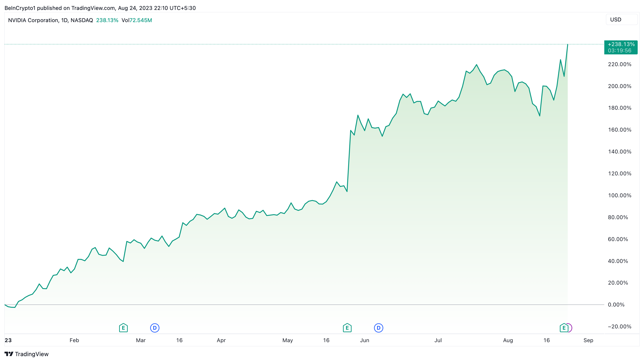Open the August earnings E marker
The width and height of the screenshot is (644, 362).
(564, 327)
